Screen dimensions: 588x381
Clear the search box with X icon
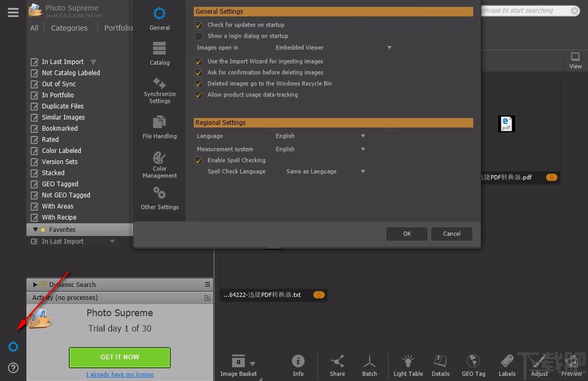(x=574, y=11)
